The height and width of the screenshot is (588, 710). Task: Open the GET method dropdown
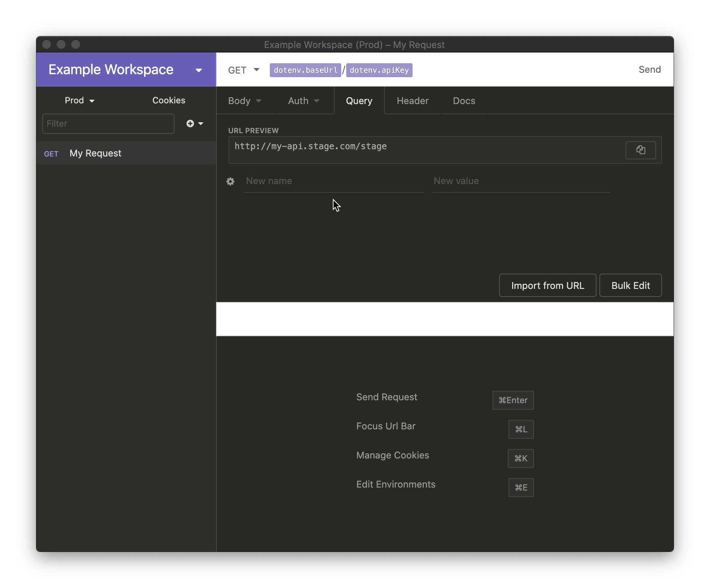(243, 70)
